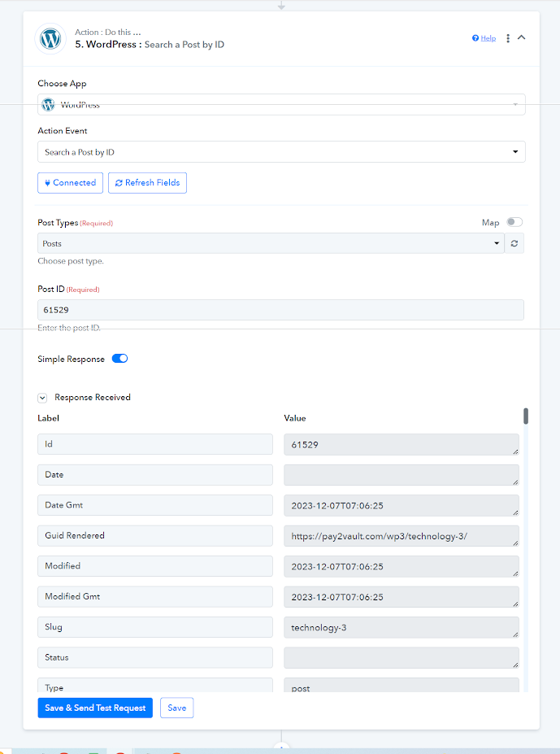Click the Date Gmt value field
The height and width of the screenshot is (754, 560).
(x=402, y=505)
